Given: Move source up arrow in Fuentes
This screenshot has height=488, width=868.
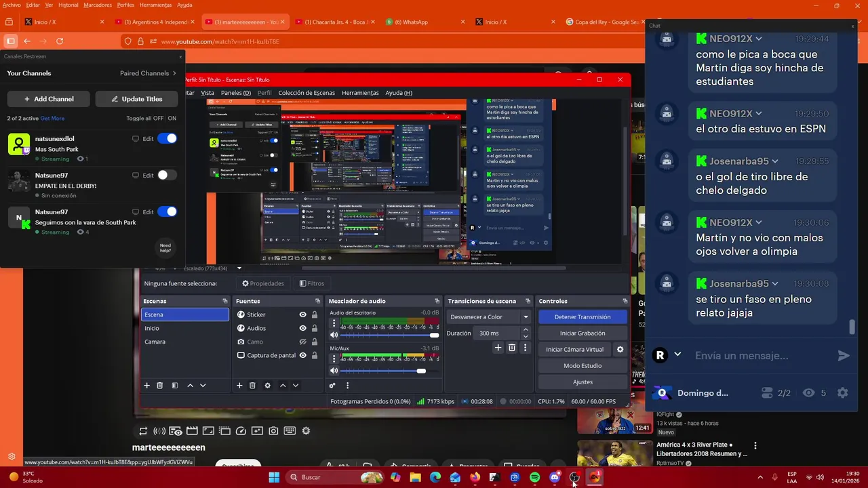Looking at the screenshot, I should (x=283, y=385).
